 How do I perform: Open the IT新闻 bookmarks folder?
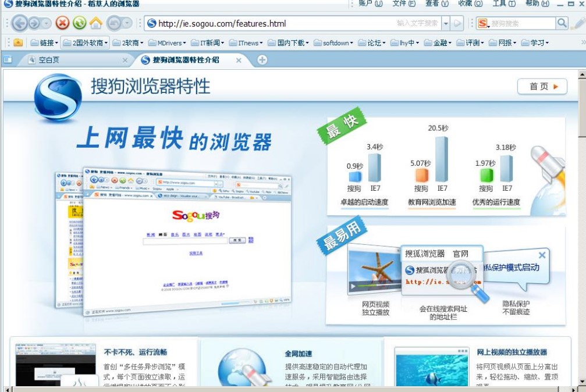coord(207,43)
